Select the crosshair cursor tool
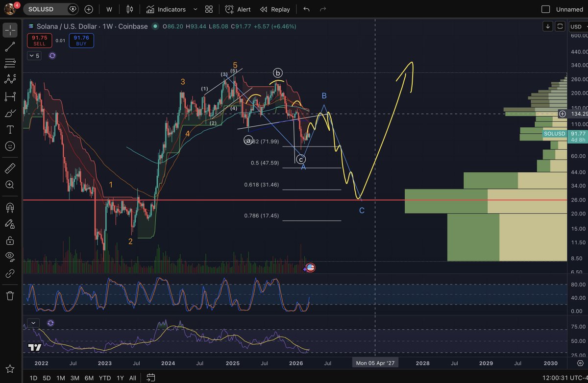Screen dimensions: 588x383 pyautogui.click(x=10, y=30)
